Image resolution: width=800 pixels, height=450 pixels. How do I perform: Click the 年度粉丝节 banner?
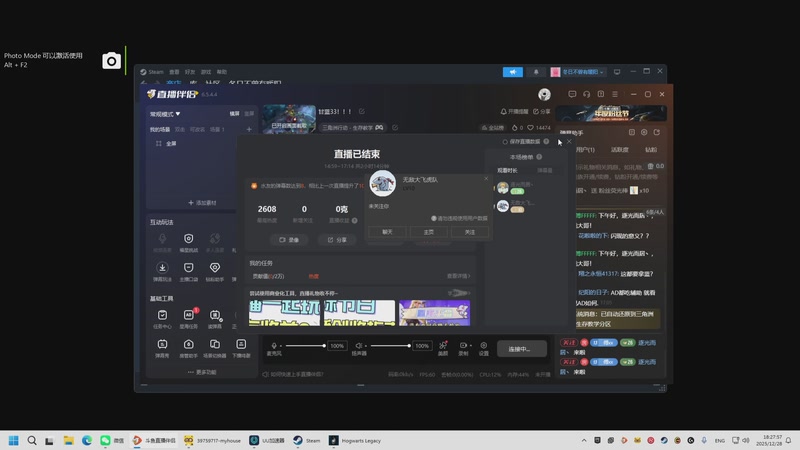pos(611,113)
